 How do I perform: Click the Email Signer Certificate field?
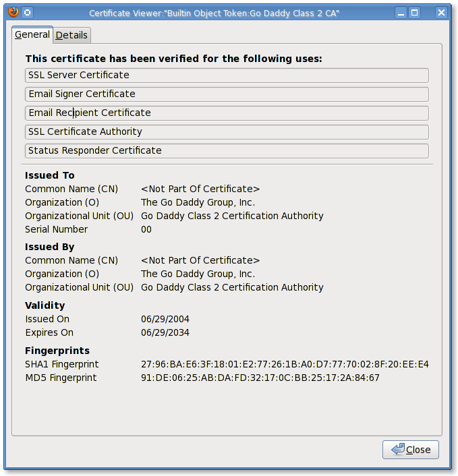227,94
